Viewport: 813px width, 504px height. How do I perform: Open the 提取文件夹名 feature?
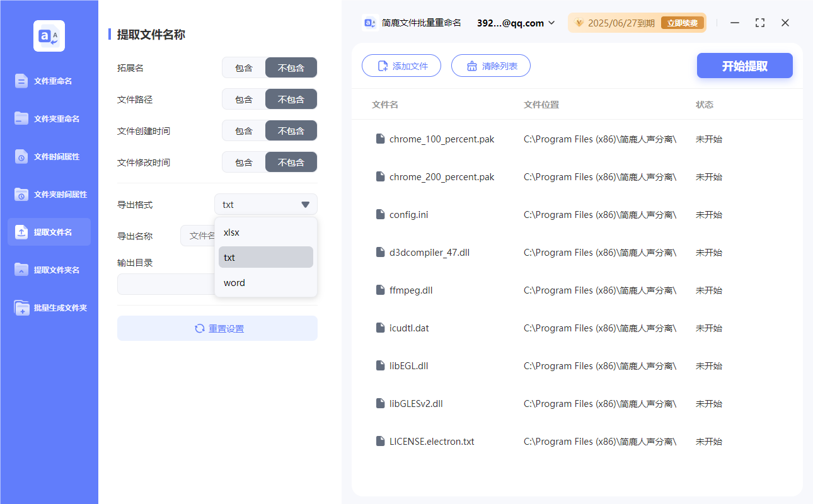pyautogui.click(x=49, y=270)
